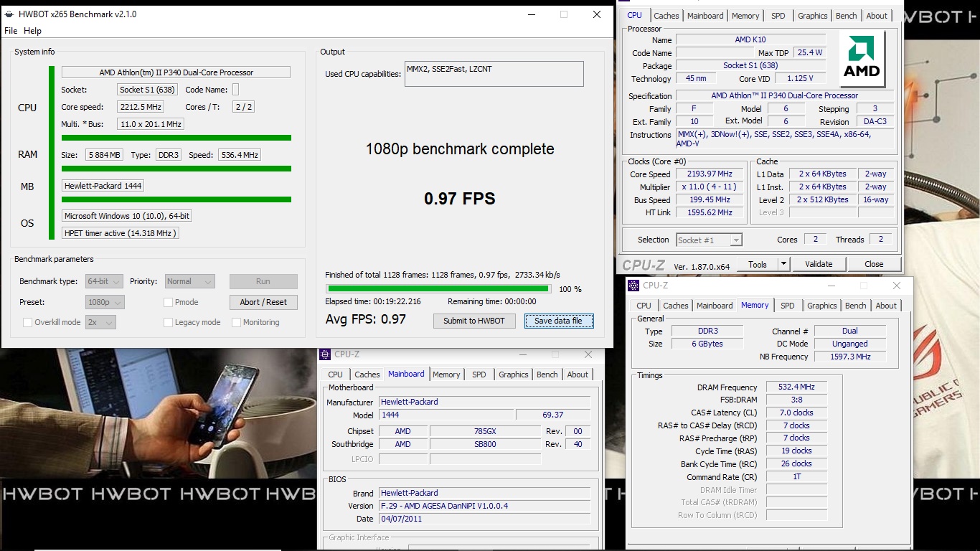Screen dimensions: 980x551
Task: Open the Socket #1 selection dropdown
Action: (709, 240)
